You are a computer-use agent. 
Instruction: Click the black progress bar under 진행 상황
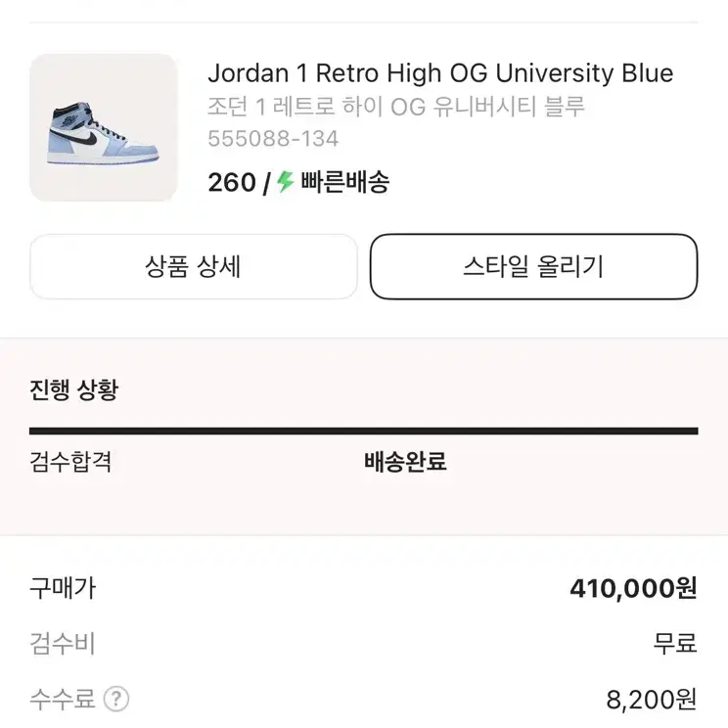coord(364,431)
